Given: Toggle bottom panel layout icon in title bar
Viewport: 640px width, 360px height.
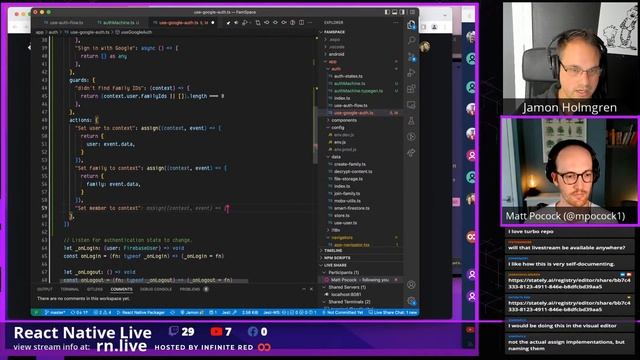Looking at the screenshot, I should click(395, 12).
